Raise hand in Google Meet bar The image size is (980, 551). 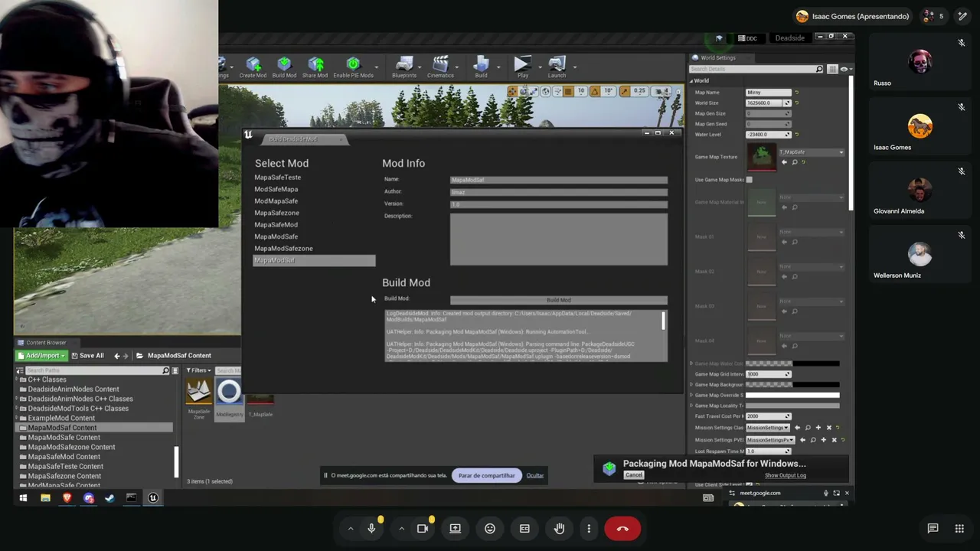[560, 528]
